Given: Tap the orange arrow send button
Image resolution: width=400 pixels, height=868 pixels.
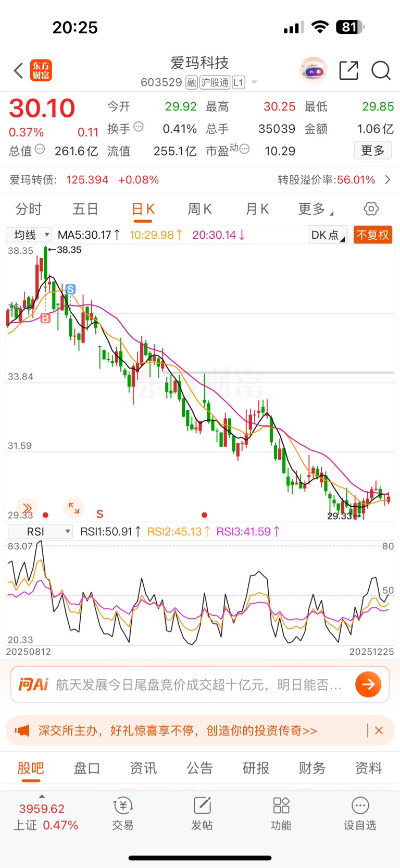Looking at the screenshot, I should [368, 684].
